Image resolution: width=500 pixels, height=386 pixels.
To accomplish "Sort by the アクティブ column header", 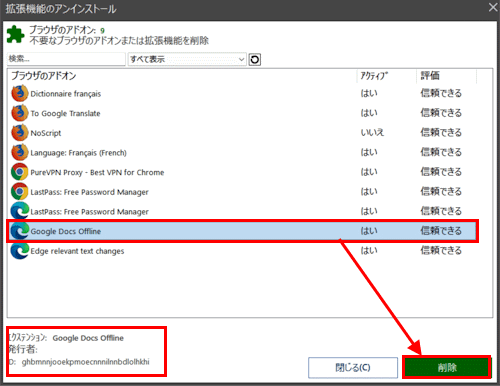I will [x=387, y=76].
